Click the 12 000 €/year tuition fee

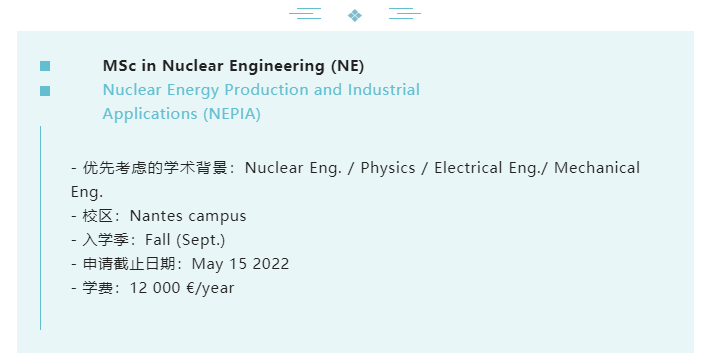click(182, 288)
